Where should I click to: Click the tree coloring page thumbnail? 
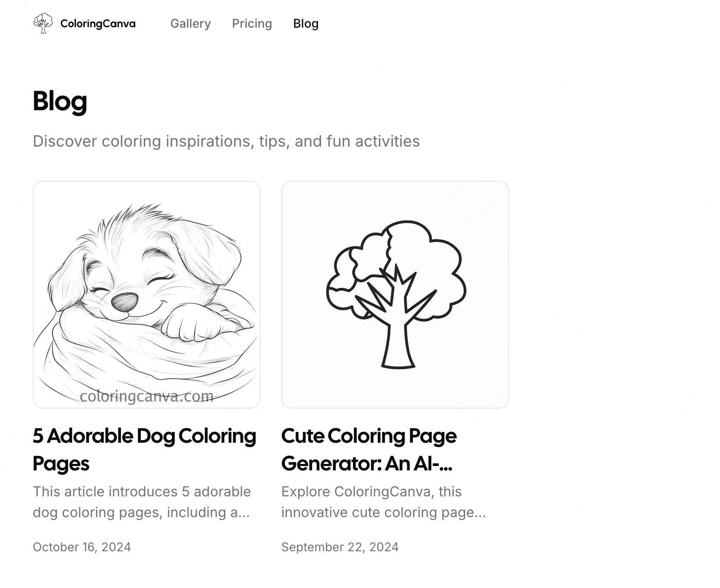[395, 294]
